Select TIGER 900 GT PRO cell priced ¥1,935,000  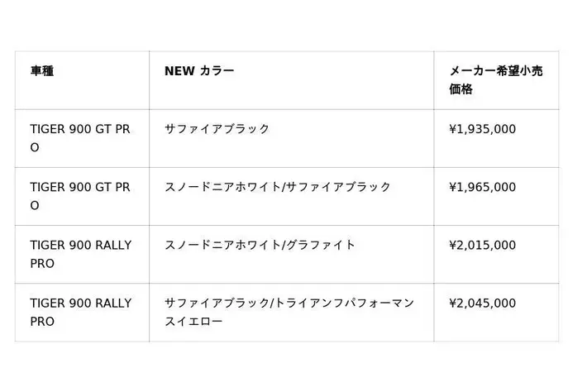pyautogui.click(x=80, y=138)
